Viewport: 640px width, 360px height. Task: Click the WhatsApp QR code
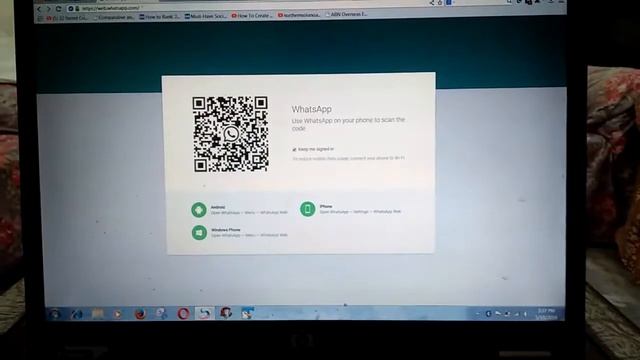(231, 134)
